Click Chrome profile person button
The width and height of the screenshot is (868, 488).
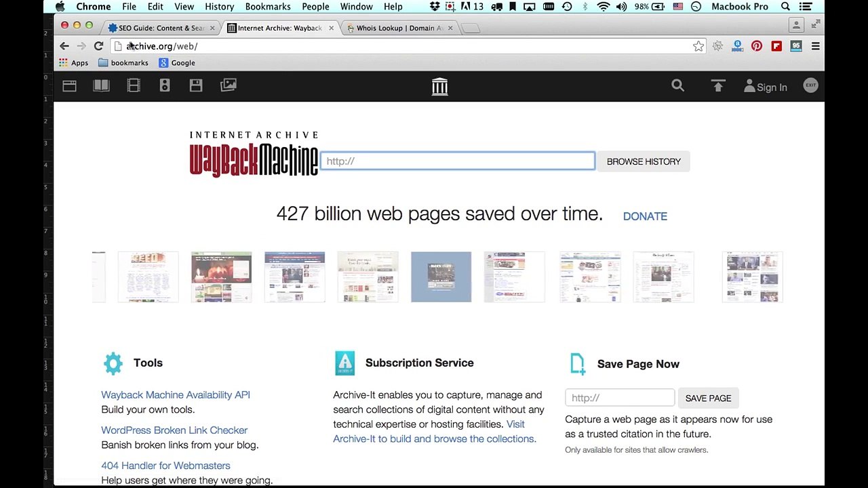[x=796, y=25]
